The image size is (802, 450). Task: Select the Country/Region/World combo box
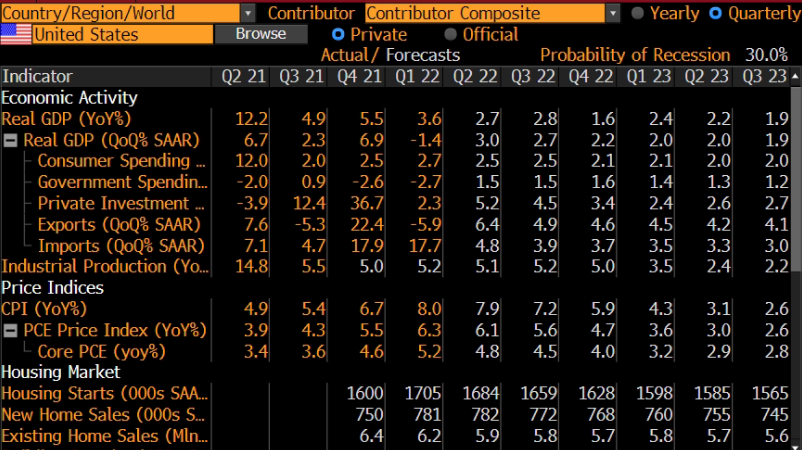click(x=120, y=13)
